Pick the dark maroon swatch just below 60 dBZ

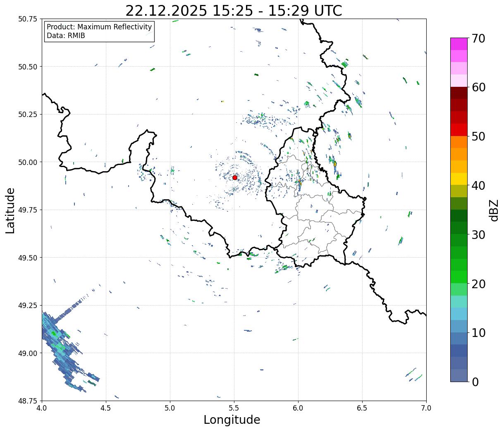click(x=459, y=93)
